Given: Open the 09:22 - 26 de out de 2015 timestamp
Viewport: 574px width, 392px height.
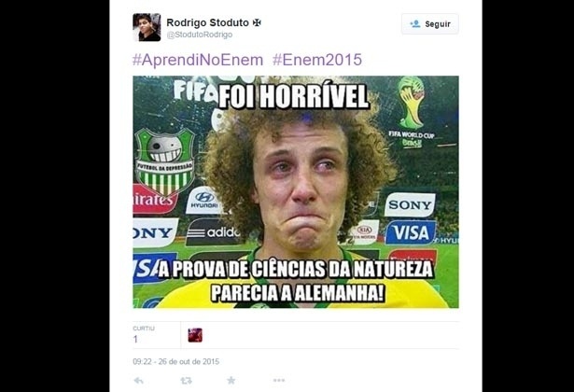Looking at the screenshot, I should coord(176,361).
